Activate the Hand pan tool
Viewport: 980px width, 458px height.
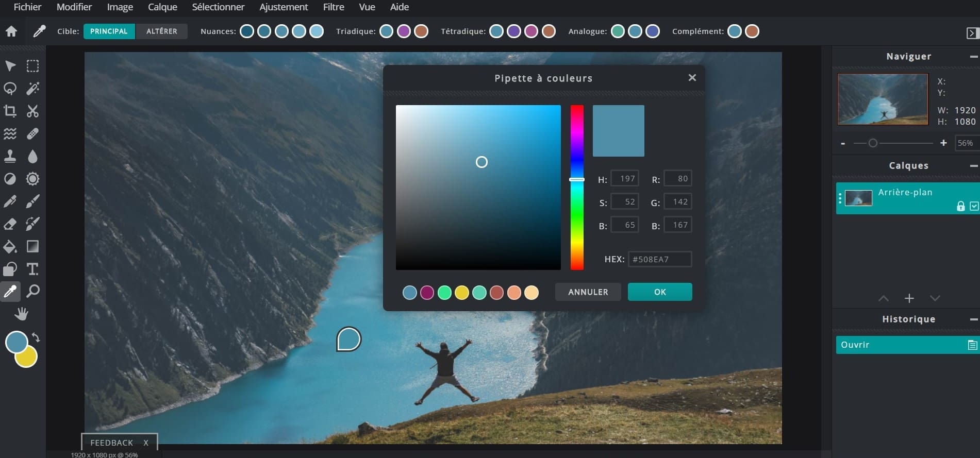click(21, 314)
